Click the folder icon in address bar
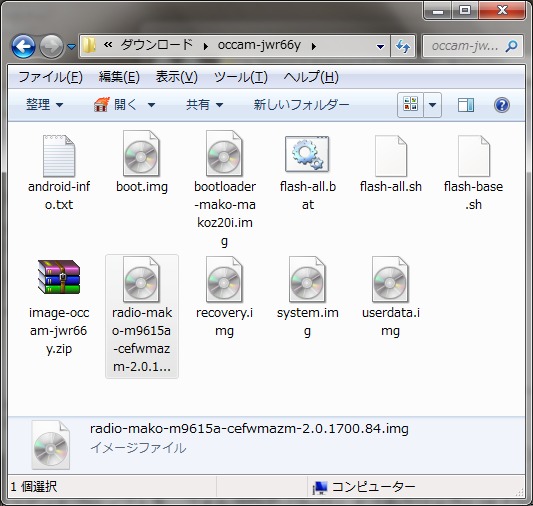The height and width of the screenshot is (506, 533). 89,46
